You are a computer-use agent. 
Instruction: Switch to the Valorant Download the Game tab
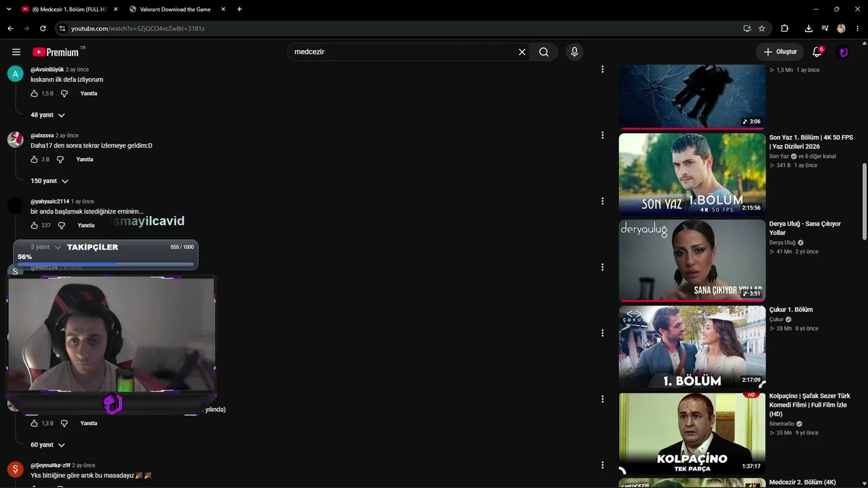[x=178, y=9]
